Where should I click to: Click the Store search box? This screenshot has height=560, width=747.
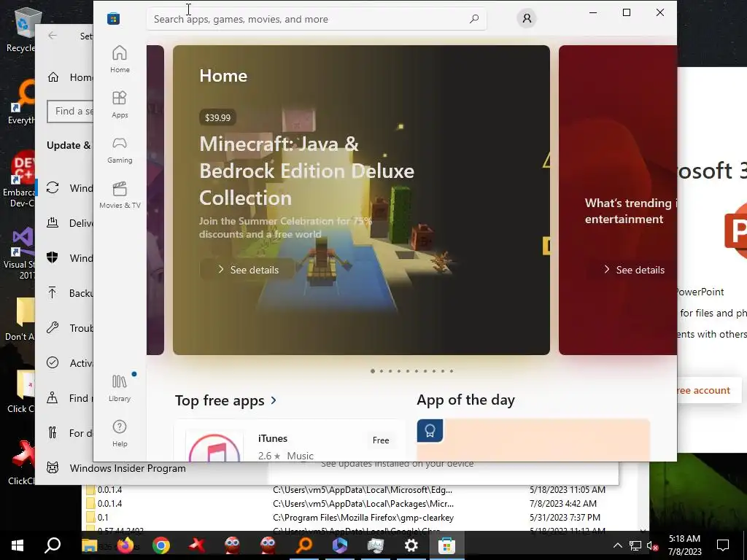click(317, 19)
